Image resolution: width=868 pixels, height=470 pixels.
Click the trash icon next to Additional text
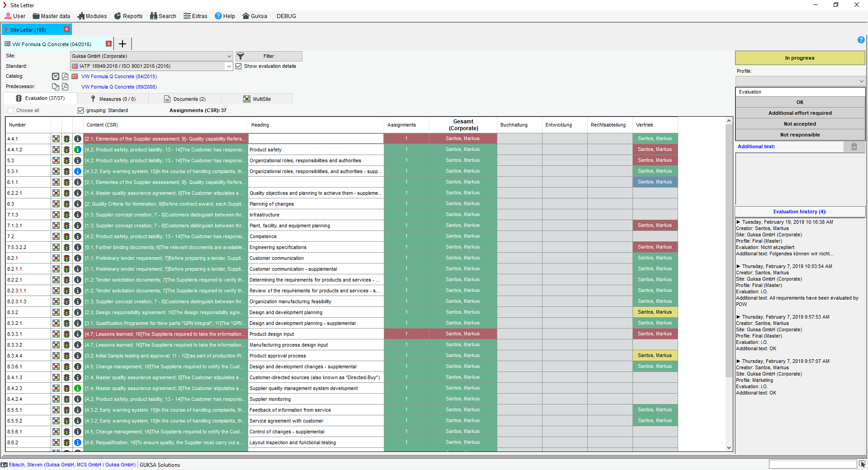854,146
